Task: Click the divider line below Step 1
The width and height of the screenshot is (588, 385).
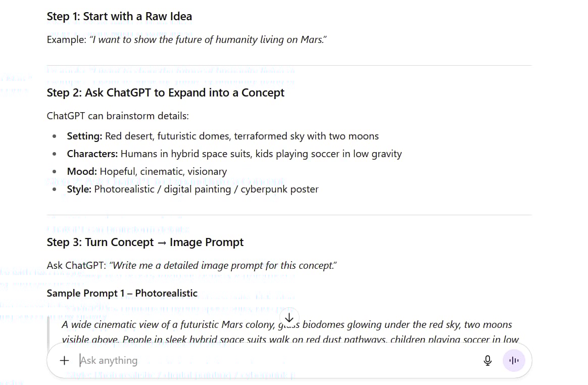Action: [289, 65]
